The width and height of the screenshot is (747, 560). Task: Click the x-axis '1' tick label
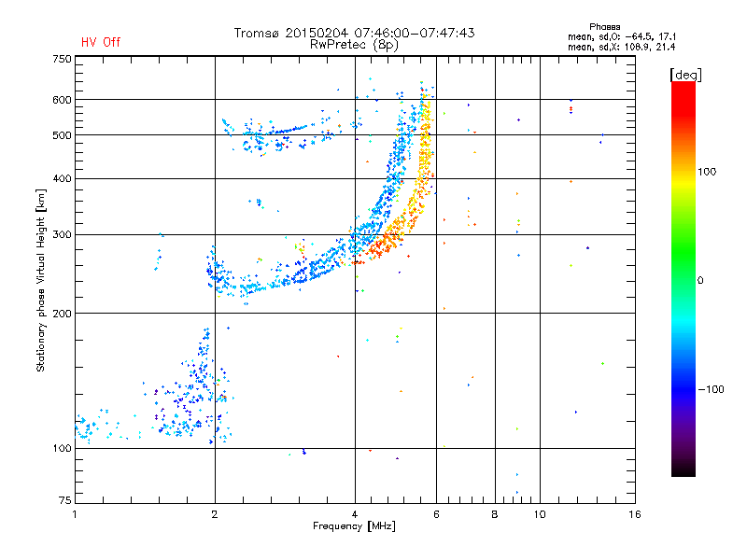75,514
